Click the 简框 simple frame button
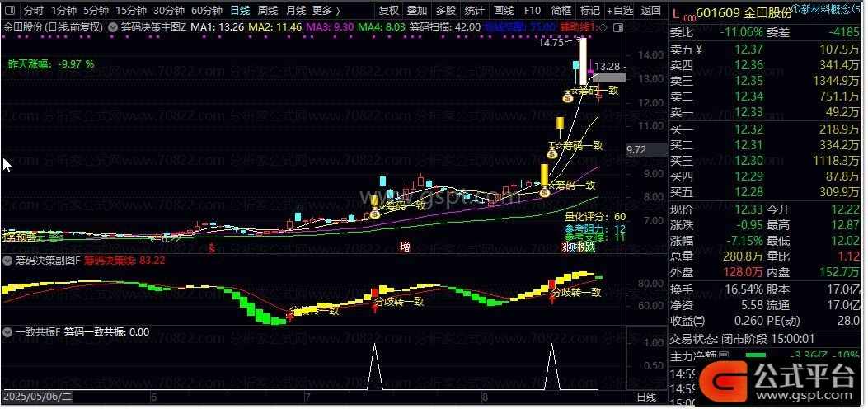This screenshot has width=868, height=409. point(561,10)
